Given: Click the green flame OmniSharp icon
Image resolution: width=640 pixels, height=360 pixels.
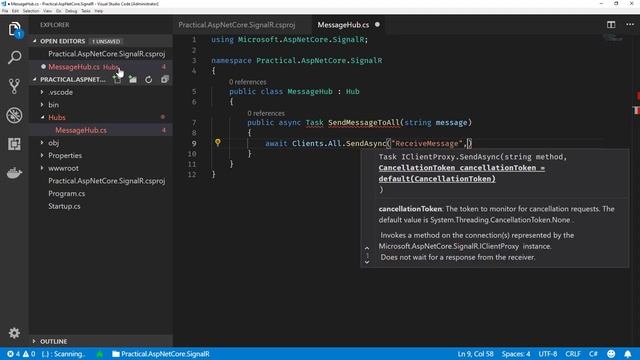Looking at the screenshot, I should tap(99, 354).
